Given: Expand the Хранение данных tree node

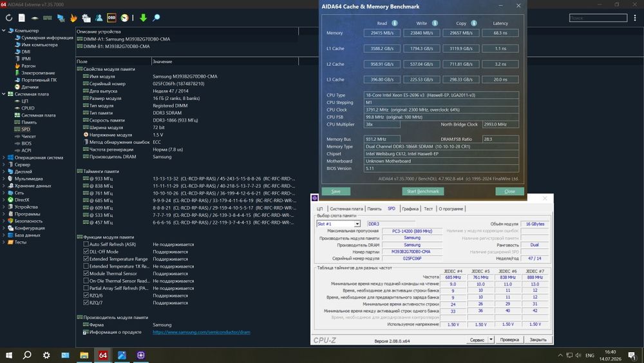Looking at the screenshot, I should pyautogui.click(x=4, y=186).
